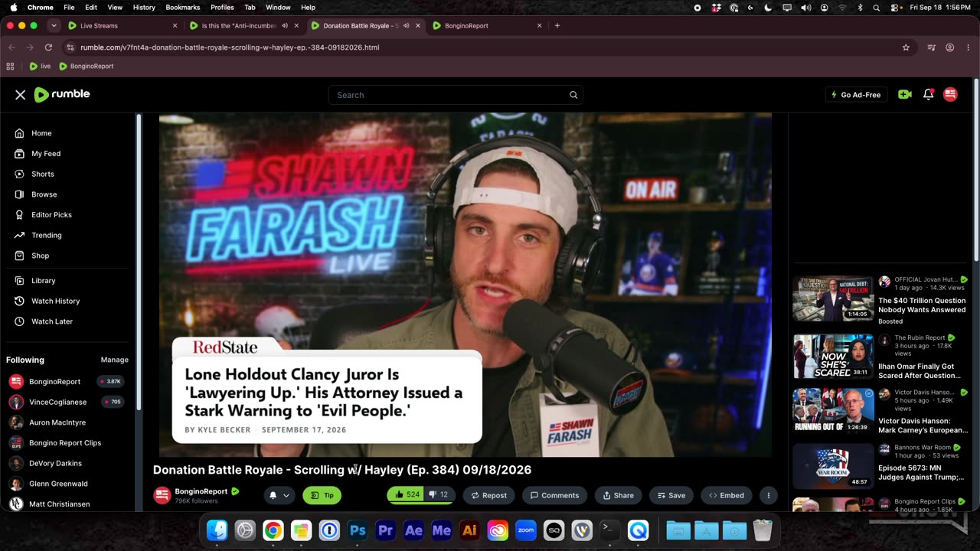Open the notifications bell in header
Viewport: 980px width, 551px height.
tap(928, 95)
